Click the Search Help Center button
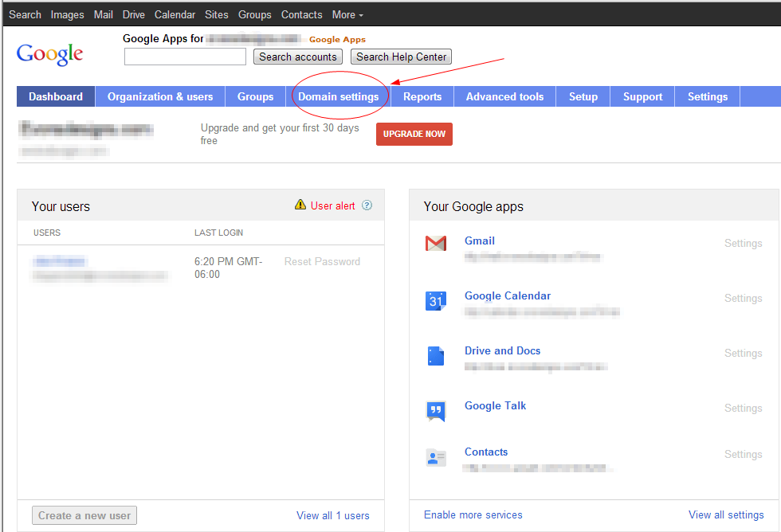The width and height of the screenshot is (781, 532). 401,57
